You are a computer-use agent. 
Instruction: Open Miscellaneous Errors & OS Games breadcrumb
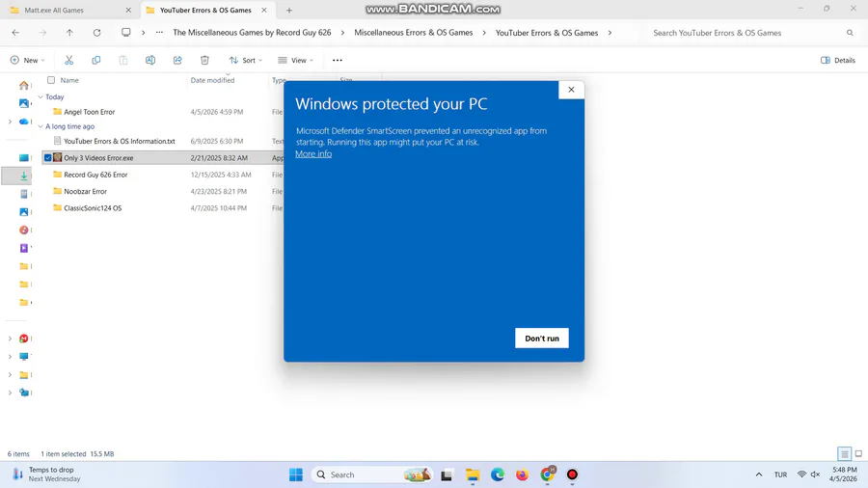point(414,33)
